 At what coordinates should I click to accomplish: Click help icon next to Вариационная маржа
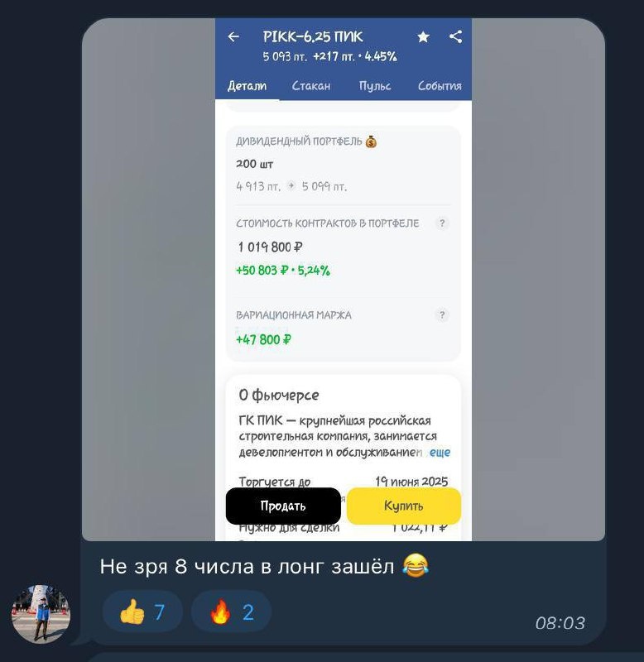coord(442,315)
